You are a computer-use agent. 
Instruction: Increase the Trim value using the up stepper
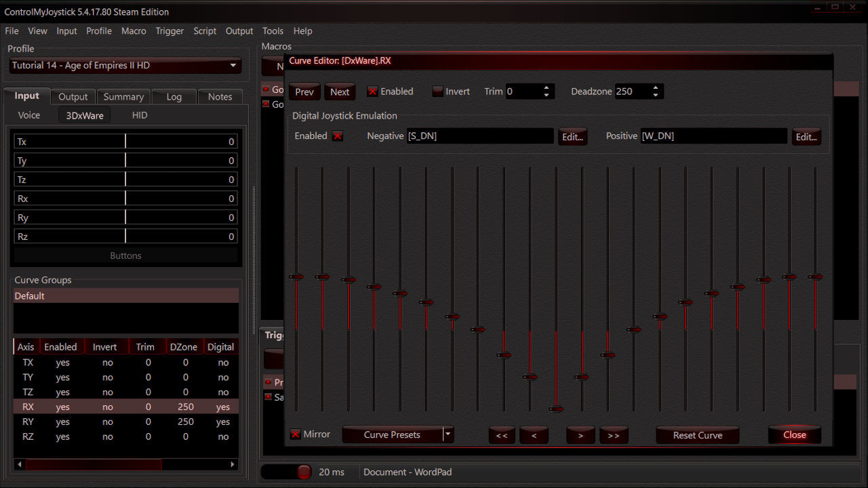point(547,87)
